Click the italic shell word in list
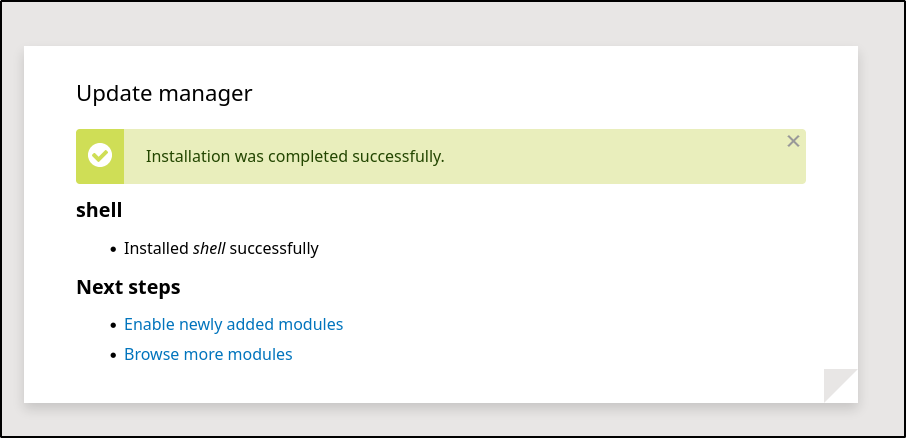 pyautogui.click(x=209, y=248)
